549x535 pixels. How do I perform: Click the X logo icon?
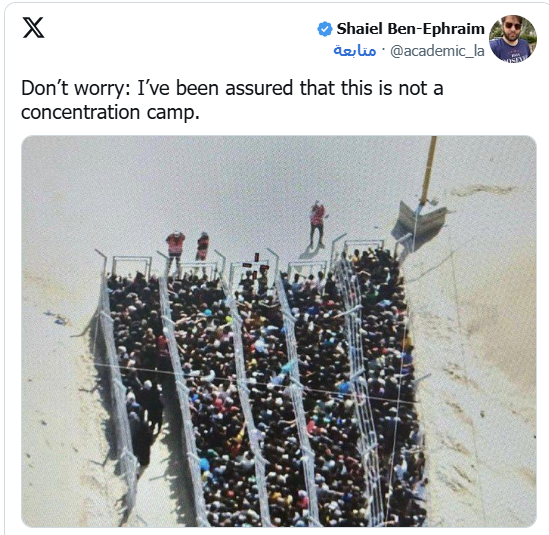click(34, 27)
